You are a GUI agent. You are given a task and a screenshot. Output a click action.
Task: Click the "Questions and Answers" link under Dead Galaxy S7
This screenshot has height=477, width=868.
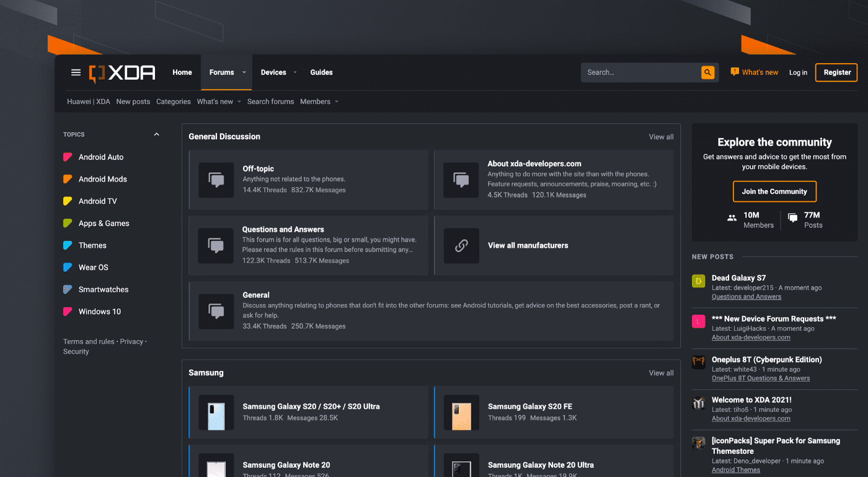[x=746, y=297]
